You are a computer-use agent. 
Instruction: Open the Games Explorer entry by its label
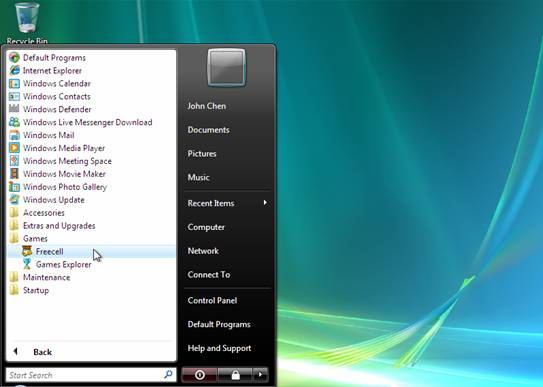pos(64,264)
